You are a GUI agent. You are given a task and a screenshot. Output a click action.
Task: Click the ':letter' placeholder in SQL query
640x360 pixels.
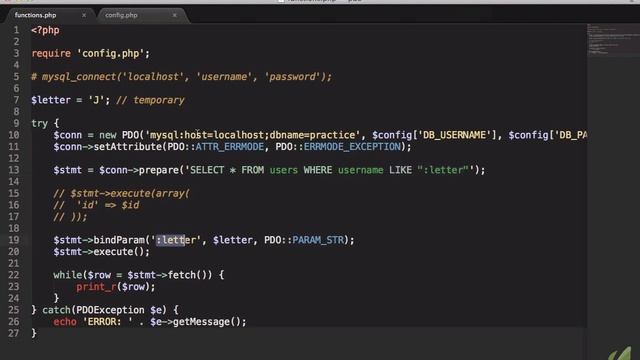tap(443, 170)
